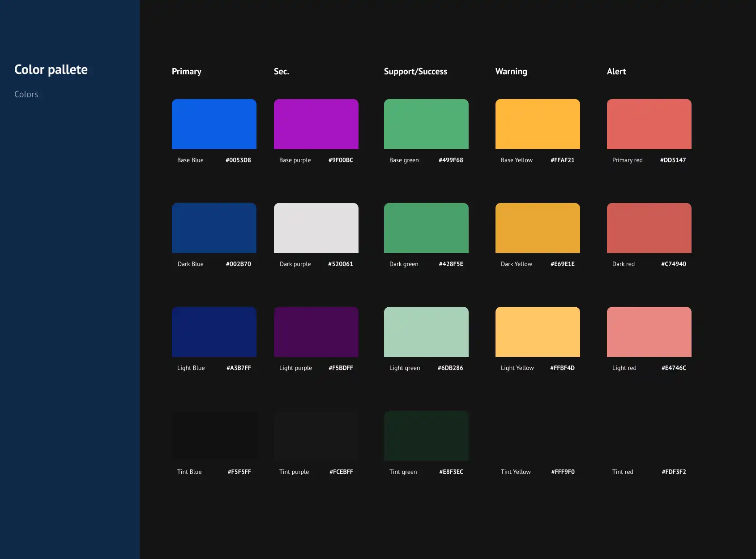Choose the swatch above Dark purple label
Screen dimensions: 756x559
(316, 228)
